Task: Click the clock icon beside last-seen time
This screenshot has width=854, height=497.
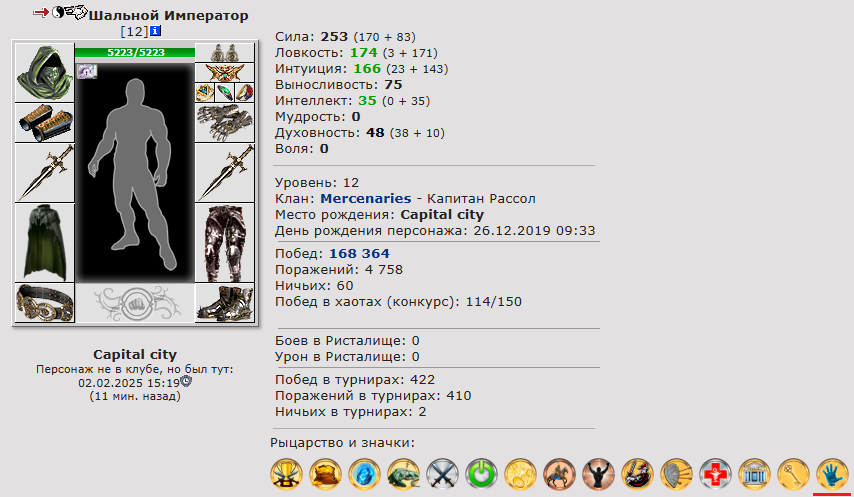Action: tap(186, 381)
